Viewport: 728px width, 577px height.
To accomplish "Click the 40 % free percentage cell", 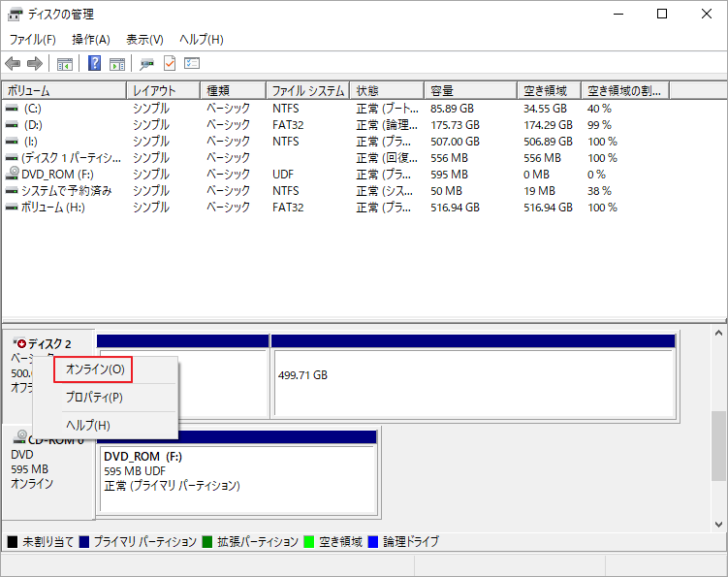I will tap(599, 109).
